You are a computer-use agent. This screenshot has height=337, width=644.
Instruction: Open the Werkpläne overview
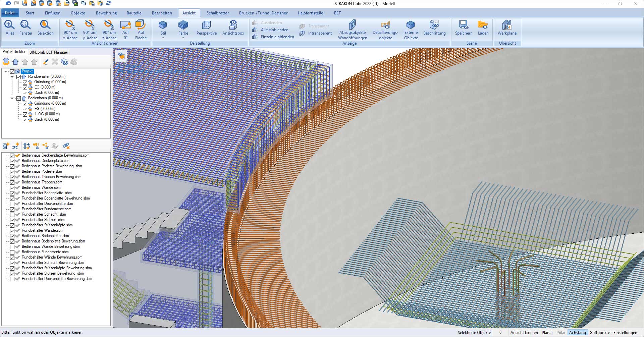pos(507,25)
